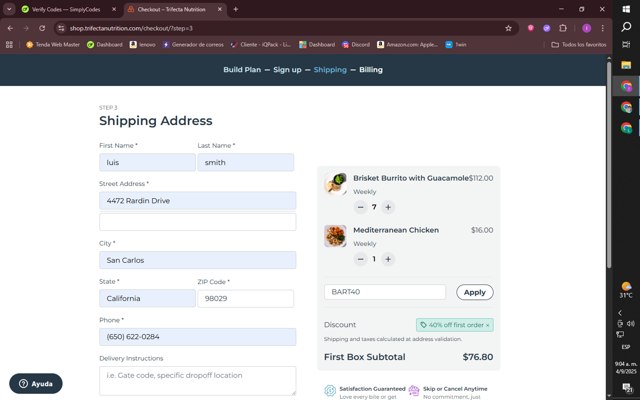Decrease Mediterranean Chicken quantity with minus button
The width and height of the screenshot is (640, 400).
pyautogui.click(x=360, y=259)
